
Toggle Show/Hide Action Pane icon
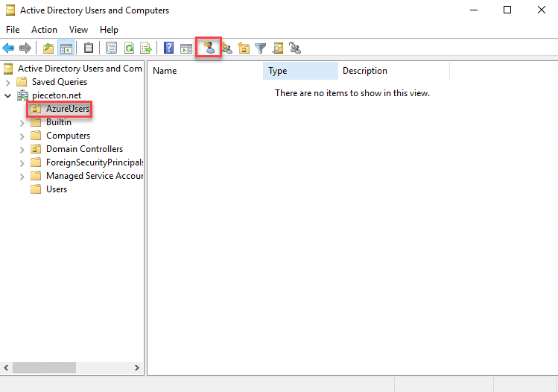(186, 48)
